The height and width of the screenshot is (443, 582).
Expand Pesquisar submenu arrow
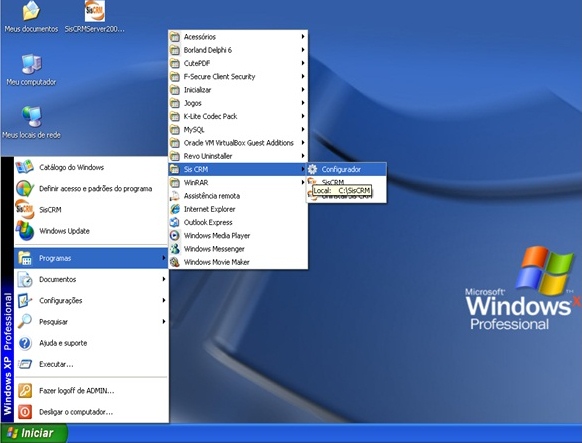click(164, 321)
